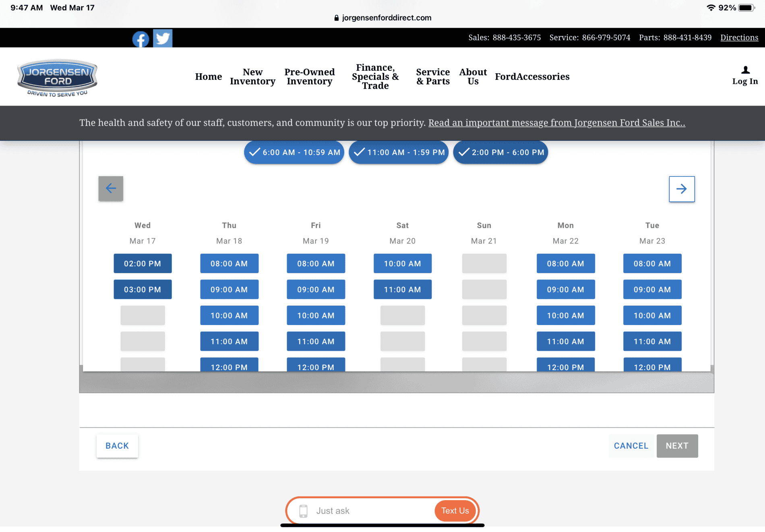The image size is (765, 532).
Task: Open the Home menu item
Action: [209, 77]
